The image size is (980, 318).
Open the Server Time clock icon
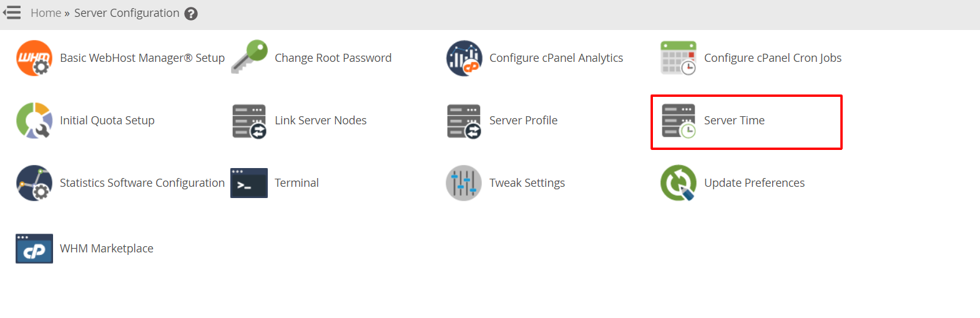(679, 121)
